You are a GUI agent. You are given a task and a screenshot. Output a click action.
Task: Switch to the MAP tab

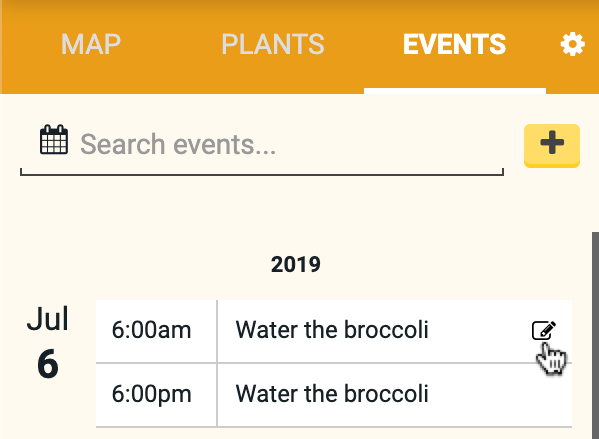[x=91, y=44]
